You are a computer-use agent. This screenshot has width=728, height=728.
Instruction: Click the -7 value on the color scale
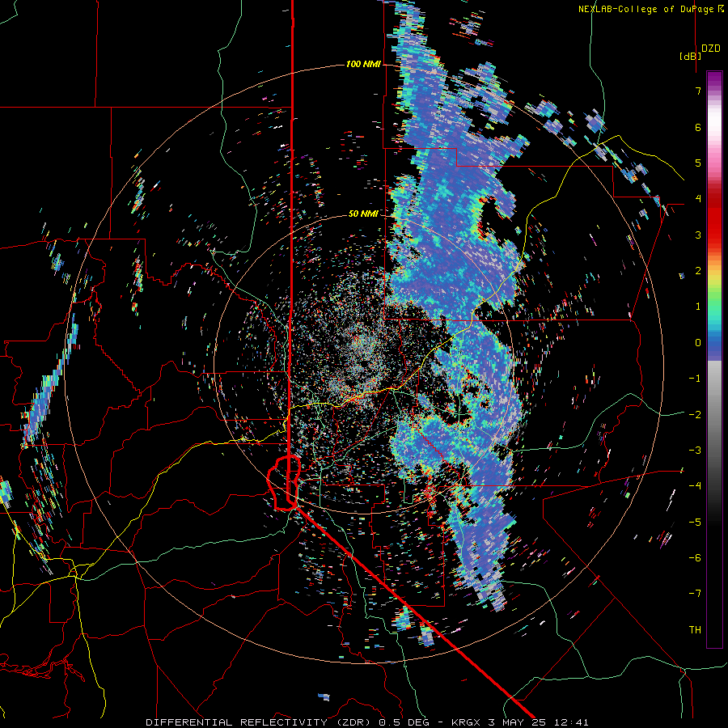click(695, 594)
